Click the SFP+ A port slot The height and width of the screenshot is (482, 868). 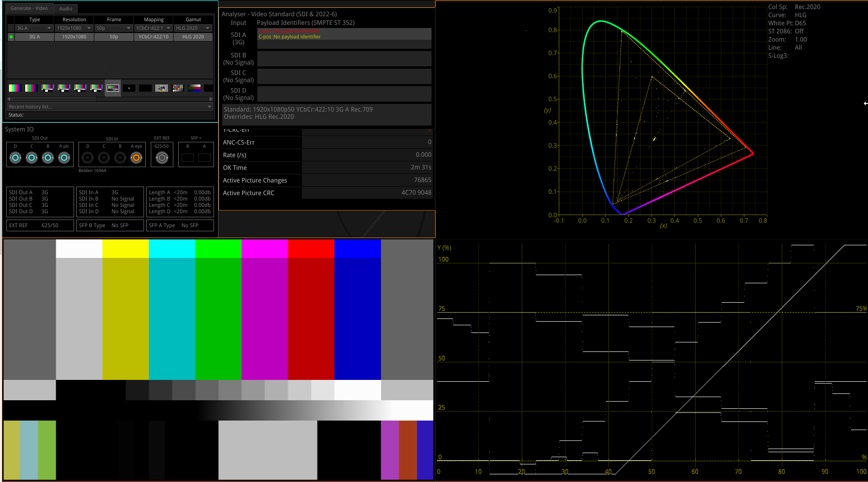204,158
